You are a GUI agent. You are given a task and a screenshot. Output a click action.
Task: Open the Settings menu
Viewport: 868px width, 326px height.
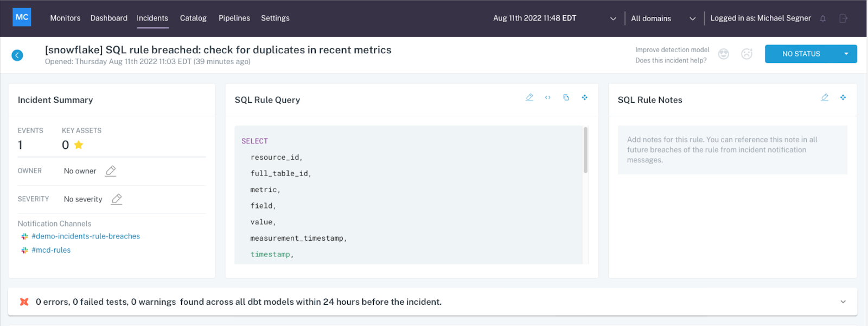tap(275, 18)
